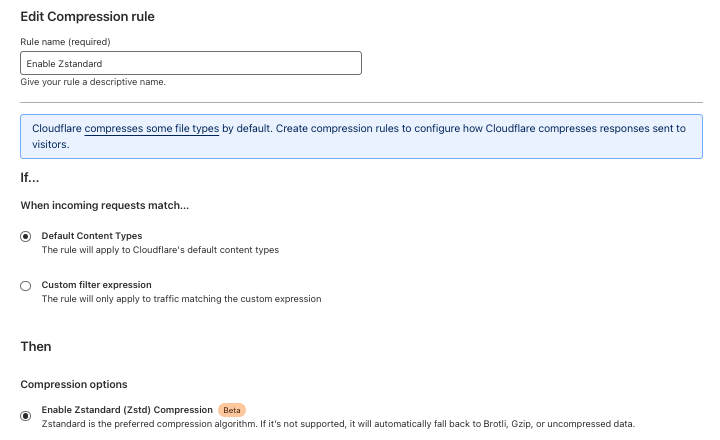Click the description about matching the custom expression

click(181, 299)
